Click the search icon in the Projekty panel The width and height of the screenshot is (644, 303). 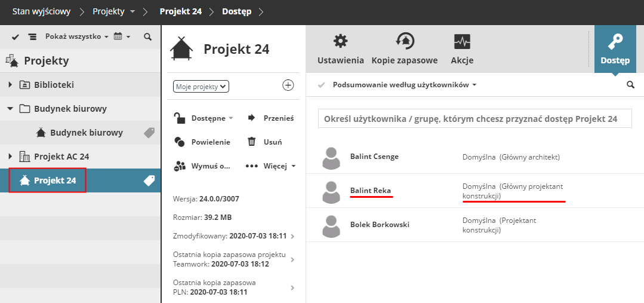148,36
